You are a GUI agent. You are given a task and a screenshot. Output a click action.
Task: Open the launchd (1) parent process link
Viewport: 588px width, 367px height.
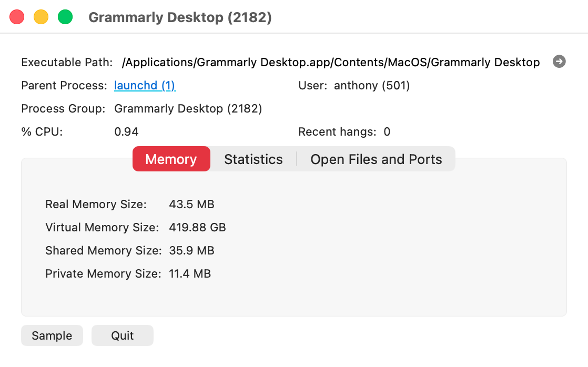(145, 86)
